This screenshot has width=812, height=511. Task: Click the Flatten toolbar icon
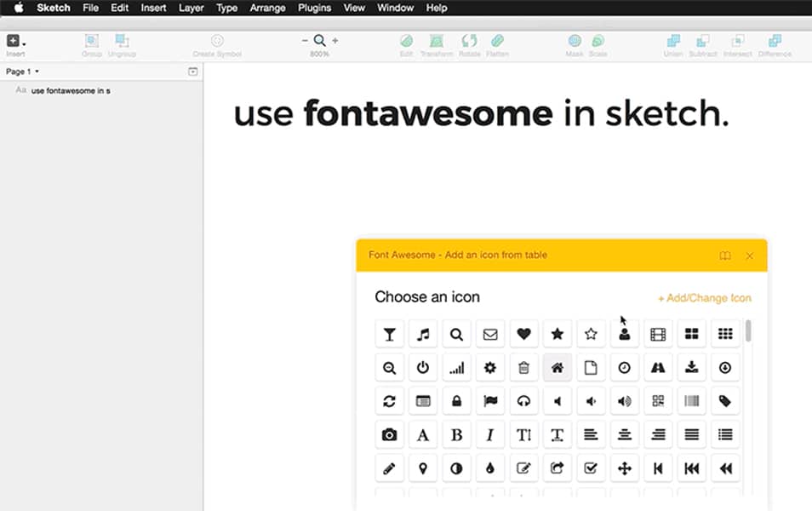click(x=498, y=40)
